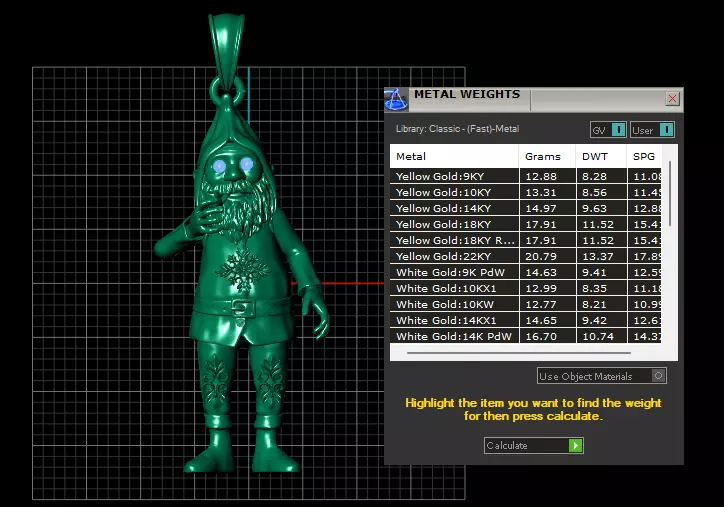The width and height of the screenshot is (724, 507).
Task: Select the Yellow Gold:14KY row
Action: point(525,208)
